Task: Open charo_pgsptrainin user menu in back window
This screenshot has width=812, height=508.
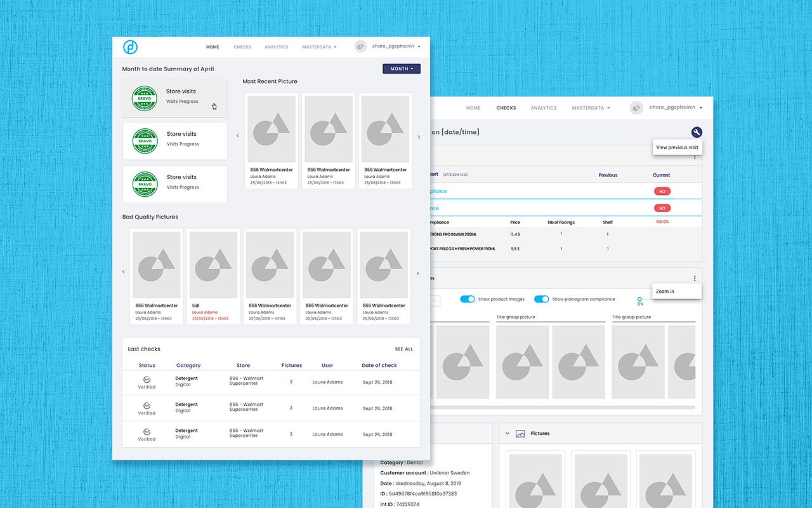Action: coord(676,108)
